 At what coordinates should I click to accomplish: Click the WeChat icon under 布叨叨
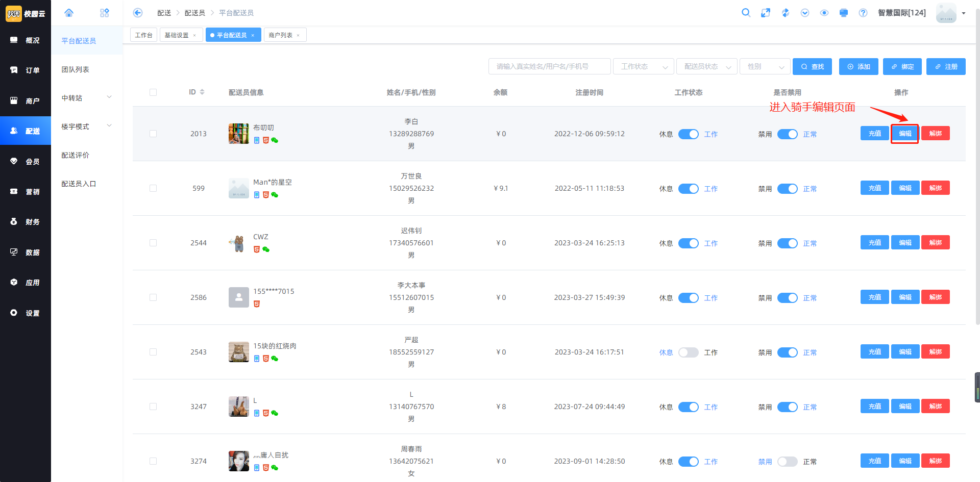tap(275, 140)
